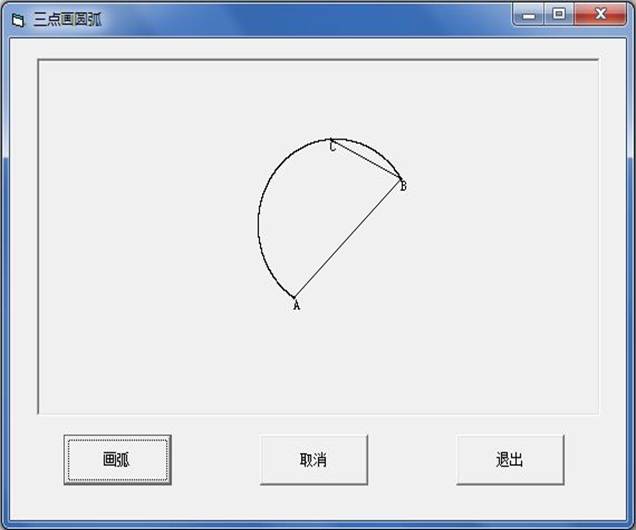Click the midpoint of line AB
The image size is (636, 530).
click(348, 238)
